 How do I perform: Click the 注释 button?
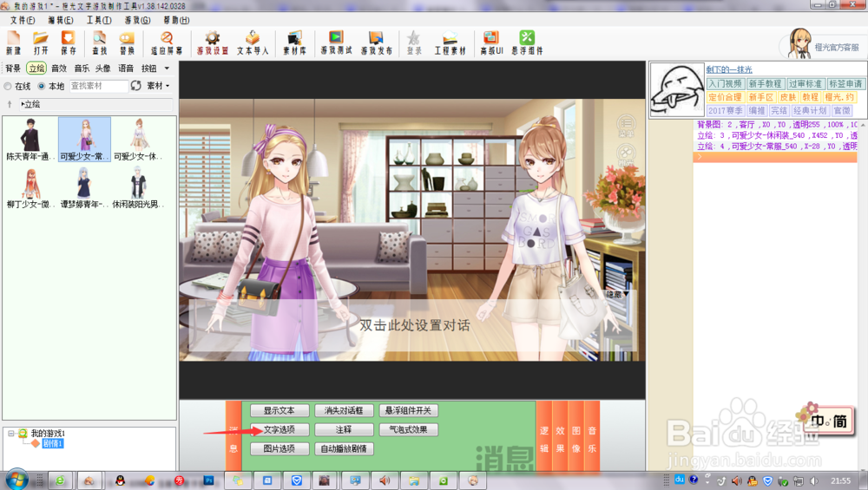(344, 429)
